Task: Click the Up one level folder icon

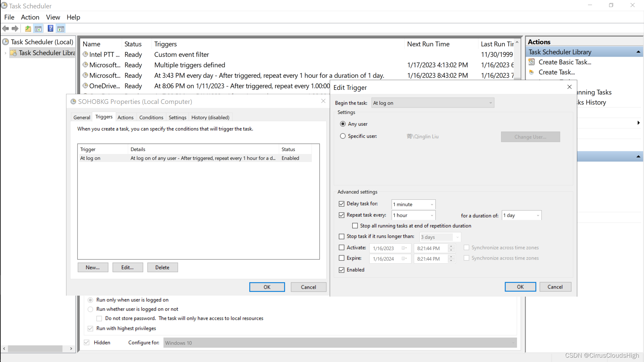Action: pos(28,29)
